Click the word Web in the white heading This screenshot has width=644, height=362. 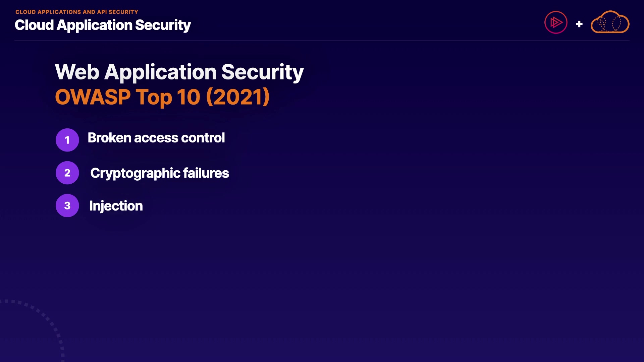click(x=77, y=72)
